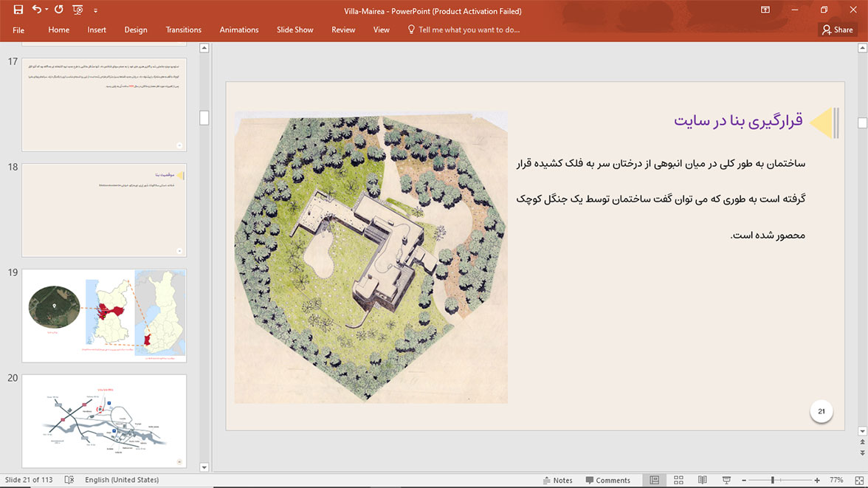Click English (United States) language indicator
868x488 pixels.
point(122,480)
